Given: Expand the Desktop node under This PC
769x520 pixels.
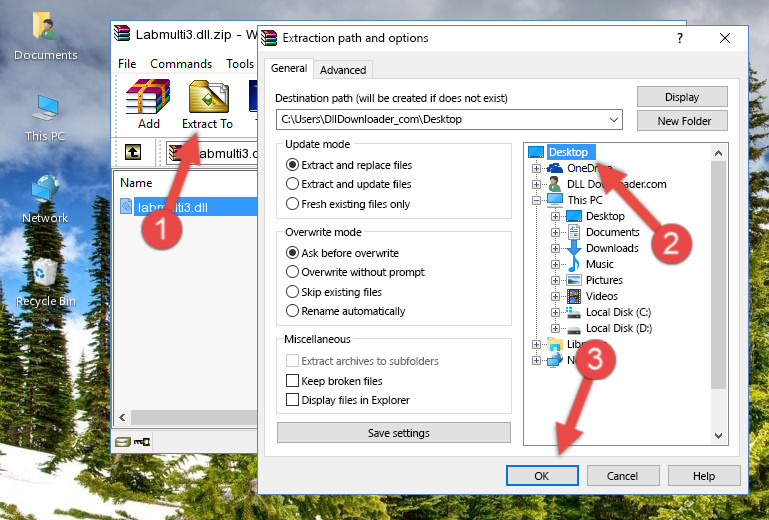Looking at the screenshot, I should (555, 216).
